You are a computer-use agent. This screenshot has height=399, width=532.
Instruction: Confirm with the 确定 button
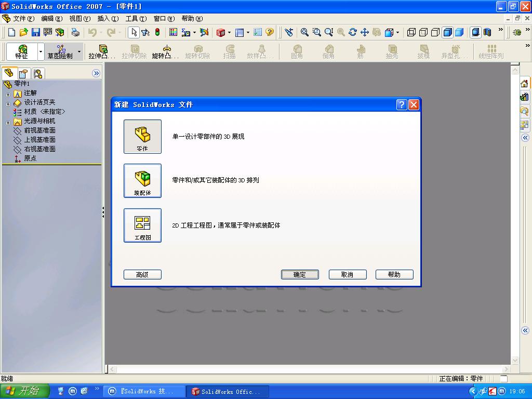click(300, 274)
